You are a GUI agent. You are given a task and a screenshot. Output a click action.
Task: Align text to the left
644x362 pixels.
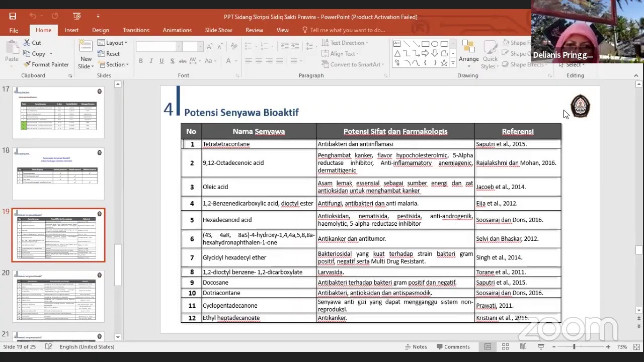[x=248, y=61]
